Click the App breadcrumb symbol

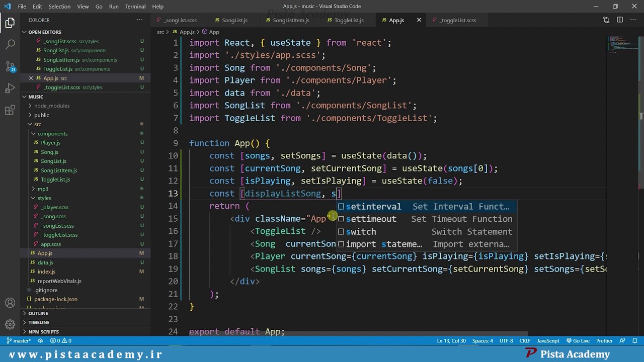210,32
